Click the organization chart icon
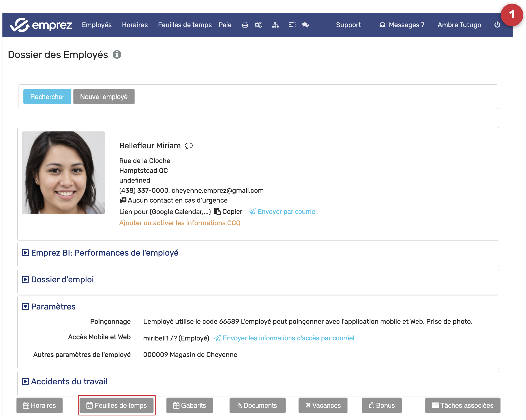 pyautogui.click(x=275, y=25)
